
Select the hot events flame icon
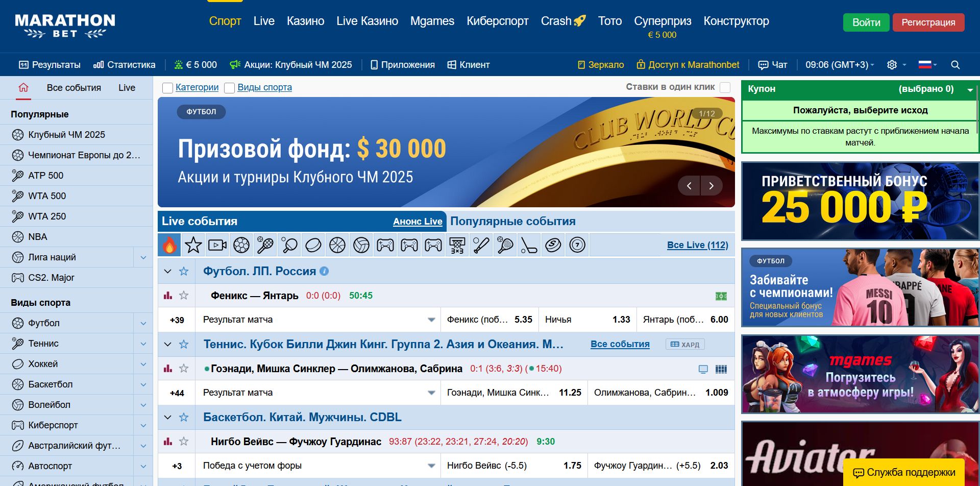click(x=169, y=245)
